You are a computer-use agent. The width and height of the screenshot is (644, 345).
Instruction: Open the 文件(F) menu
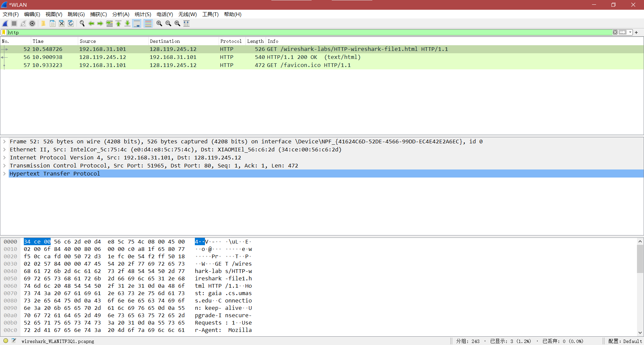click(x=11, y=14)
